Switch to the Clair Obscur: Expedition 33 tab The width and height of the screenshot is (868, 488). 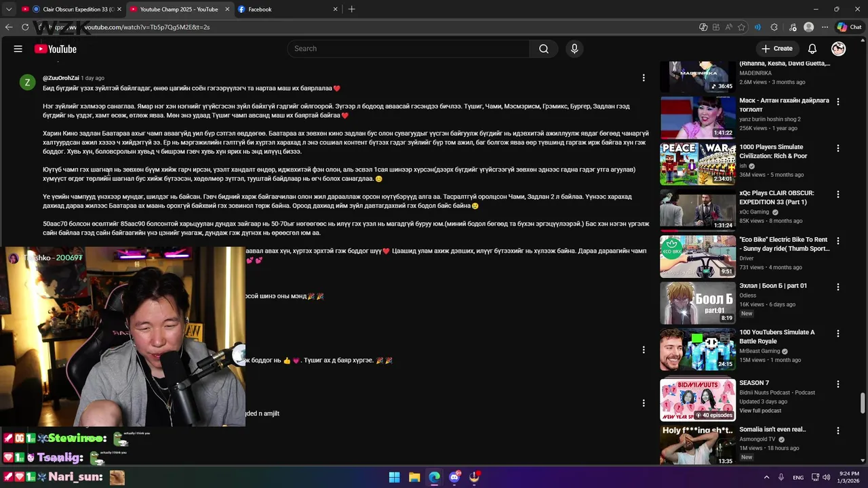(73, 9)
